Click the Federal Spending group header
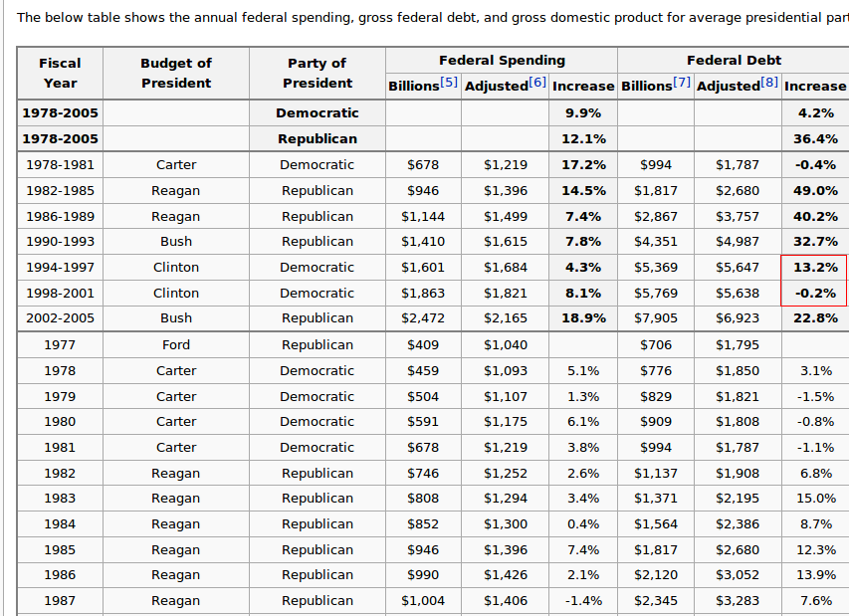 pos(502,61)
